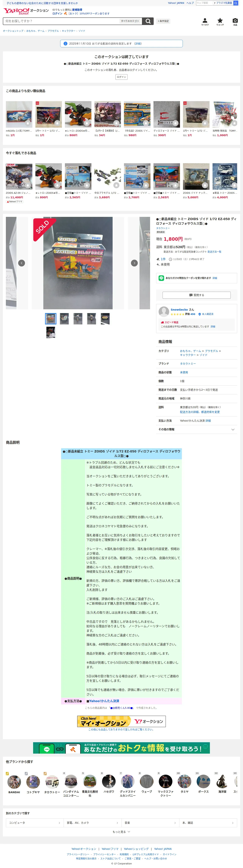Click the 質問する button
243x868 pixels.
[197, 295]
